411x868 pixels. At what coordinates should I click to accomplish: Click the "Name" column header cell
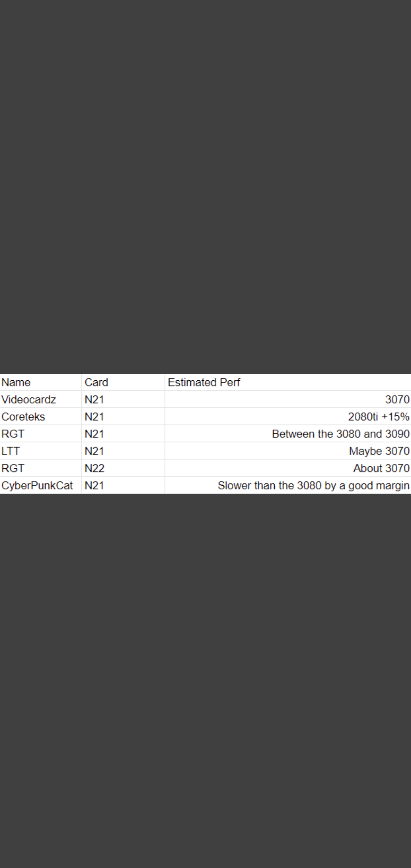coord(16,382)
